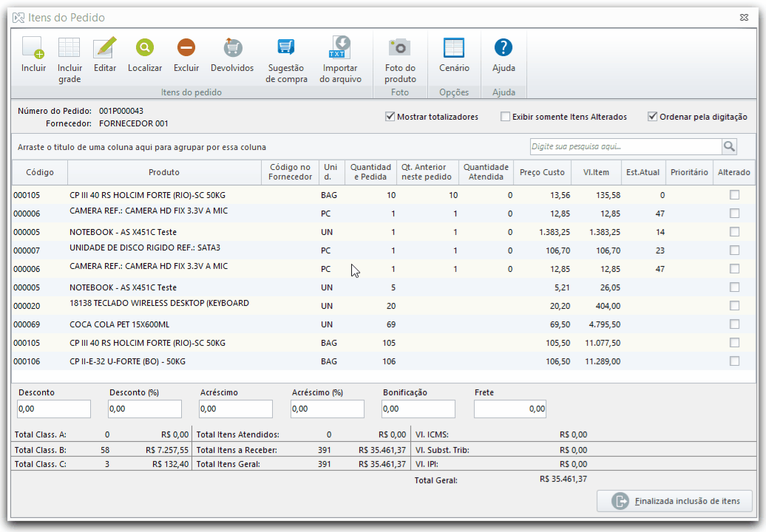
Task: Close the Itens do Pedido window
Action: [x=744, y=18]
